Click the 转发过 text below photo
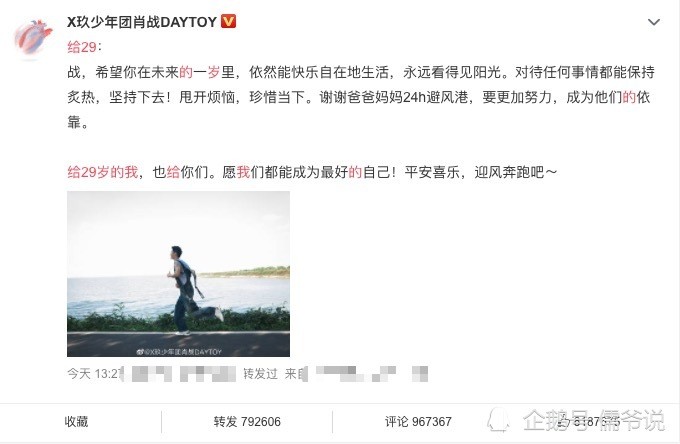This screenshot has height=444, width=680. coord(260,374)
